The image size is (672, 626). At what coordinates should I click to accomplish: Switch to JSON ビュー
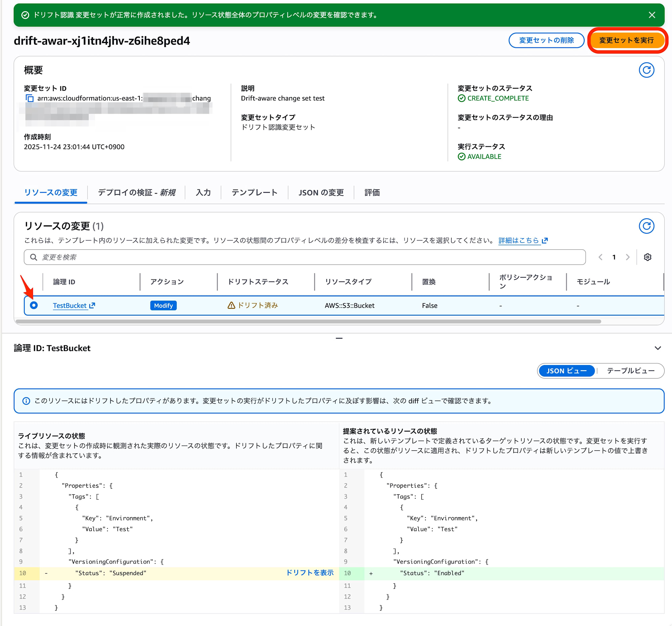[566, 371]
